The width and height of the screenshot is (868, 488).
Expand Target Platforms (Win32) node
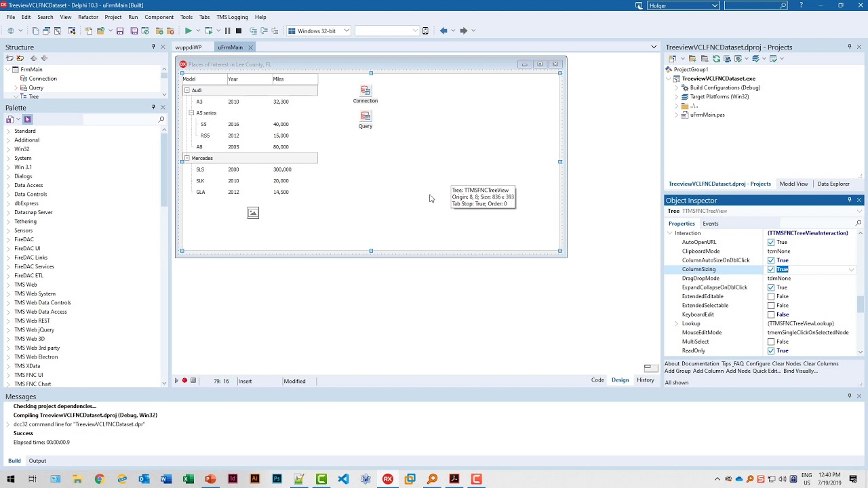coord(676,97)
